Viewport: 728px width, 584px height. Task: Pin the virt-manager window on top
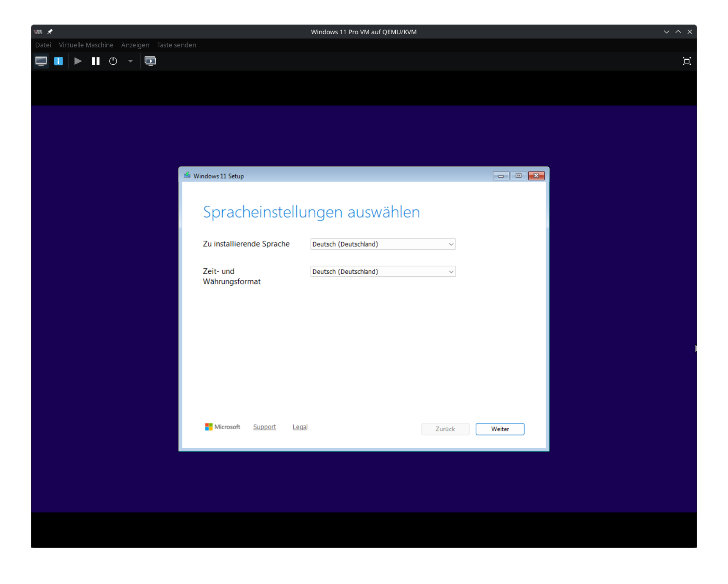[x=50, y=32]
